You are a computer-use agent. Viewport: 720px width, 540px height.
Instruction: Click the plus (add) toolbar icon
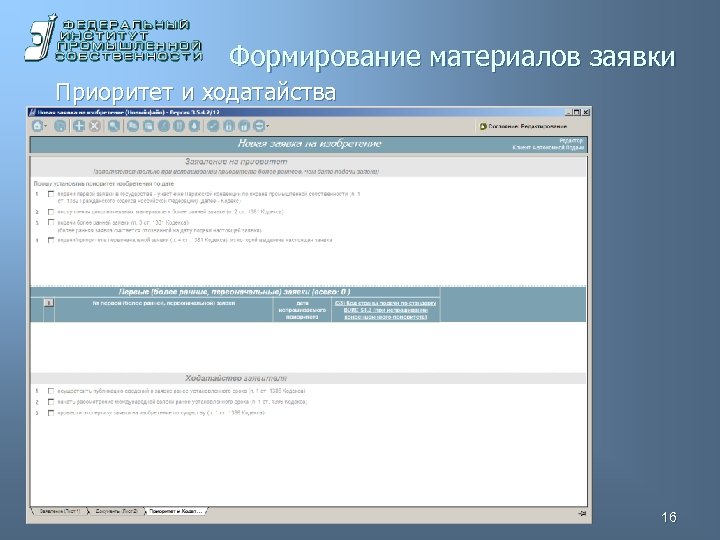click(79, 126)
